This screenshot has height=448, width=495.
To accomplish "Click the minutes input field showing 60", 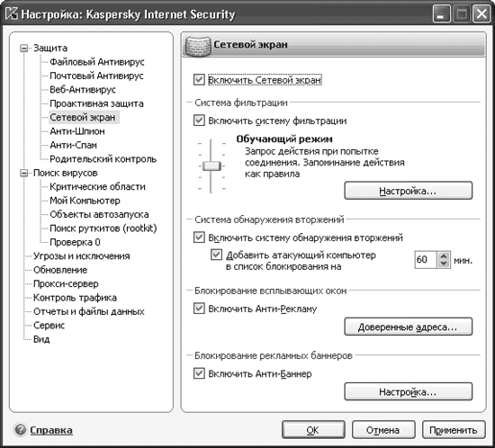I will (x=427, y=260).
